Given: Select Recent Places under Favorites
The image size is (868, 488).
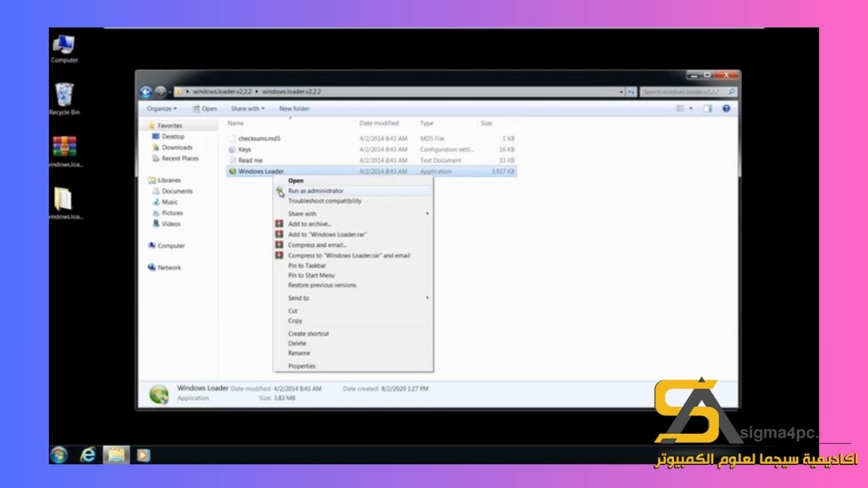Looking at the screenshot, I should (x=180, y=158).
